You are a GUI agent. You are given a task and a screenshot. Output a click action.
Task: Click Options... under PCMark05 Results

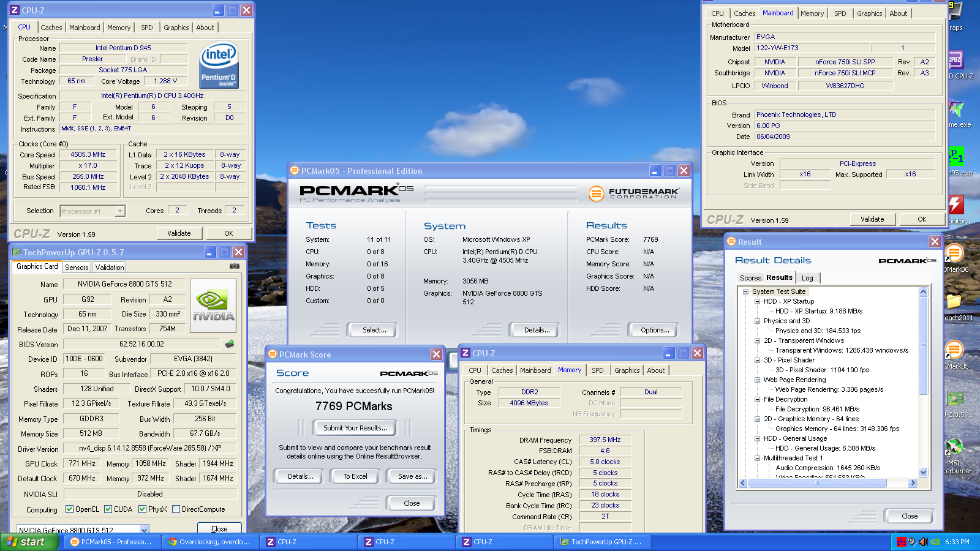(x=655, y=330)
